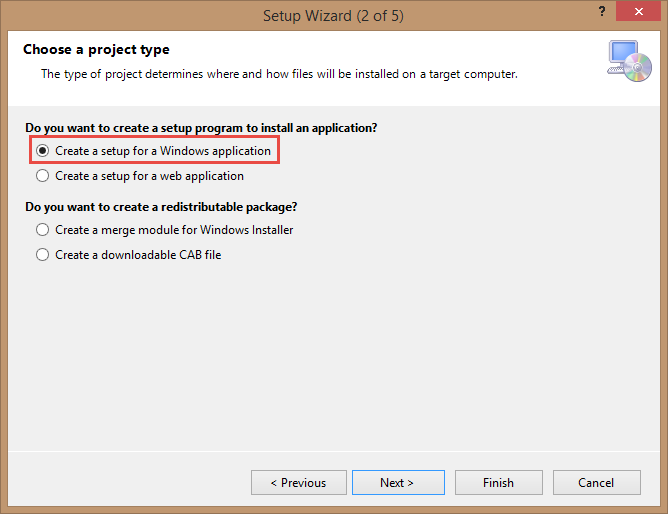
Task: Click the redistributable package question heading
Action: click(x=161, y=207)
